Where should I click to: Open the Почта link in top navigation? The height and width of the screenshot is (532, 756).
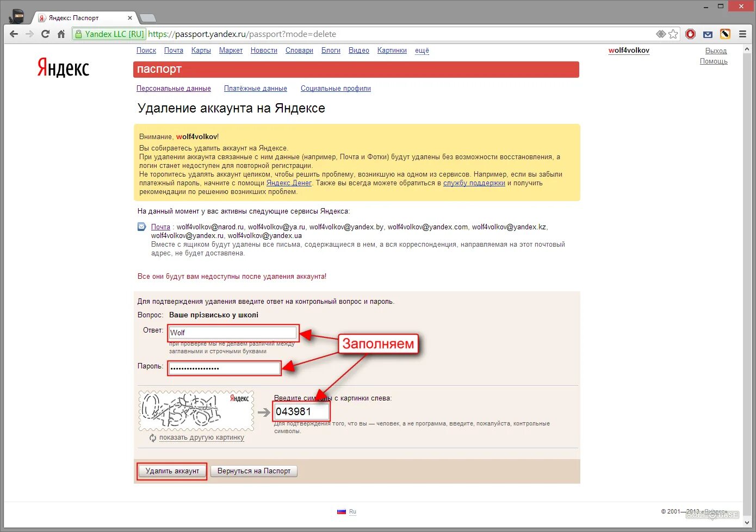tap(173, 50)
